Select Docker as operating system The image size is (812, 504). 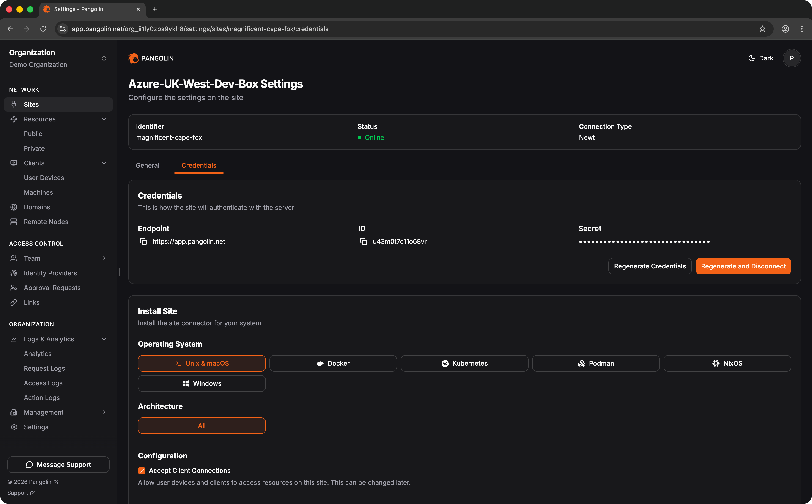(333, 363)
